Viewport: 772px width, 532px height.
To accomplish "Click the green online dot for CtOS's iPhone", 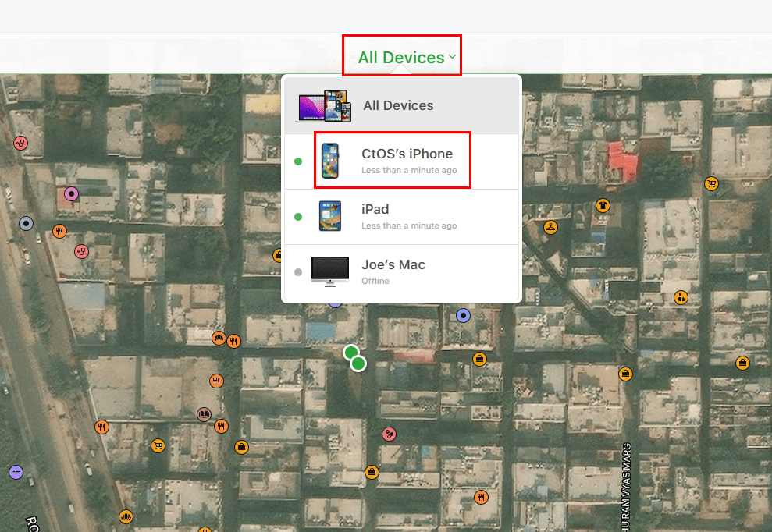I will click(x=298, y=161).
